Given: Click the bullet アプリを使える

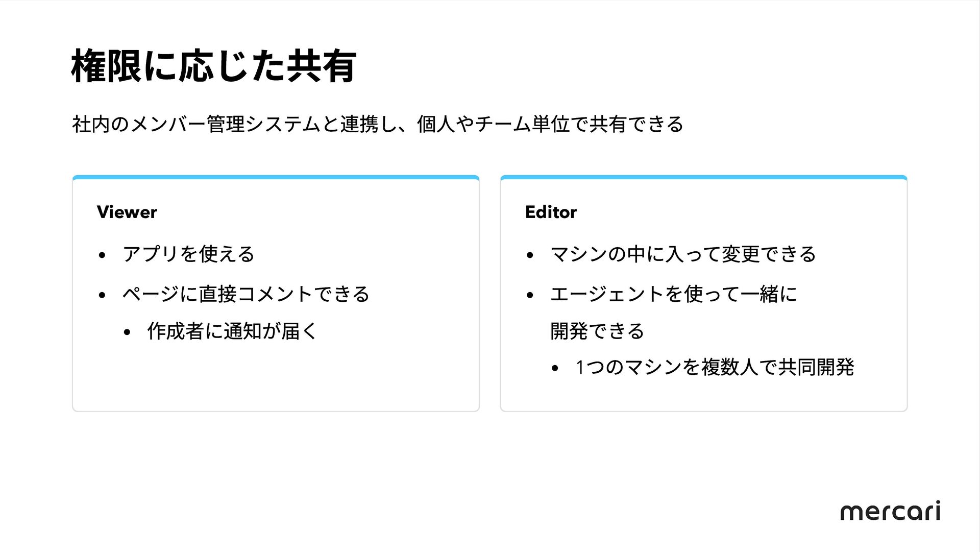Looking at the screenshot, I should click(x=188, y=254).
